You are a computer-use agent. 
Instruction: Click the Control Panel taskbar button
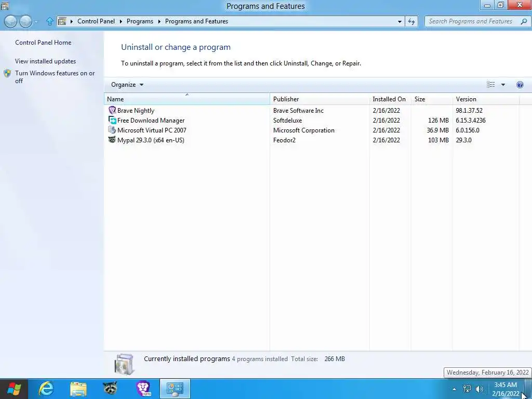click(175, 389)
